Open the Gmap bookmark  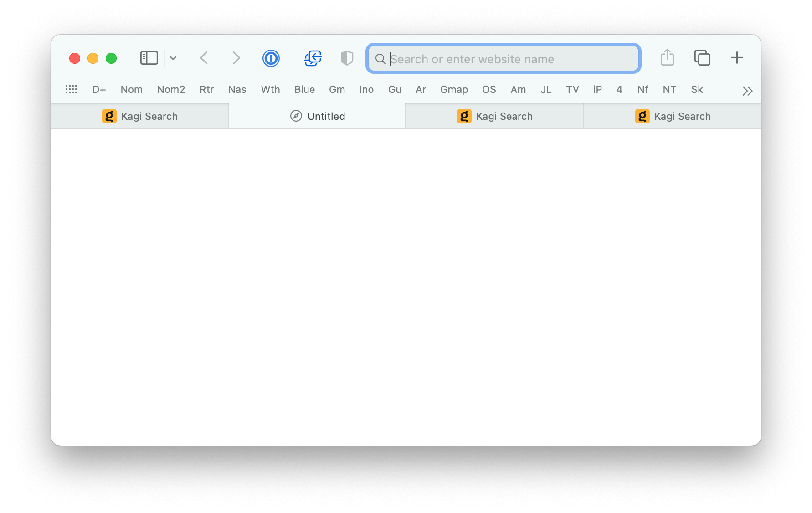(453, 90)
